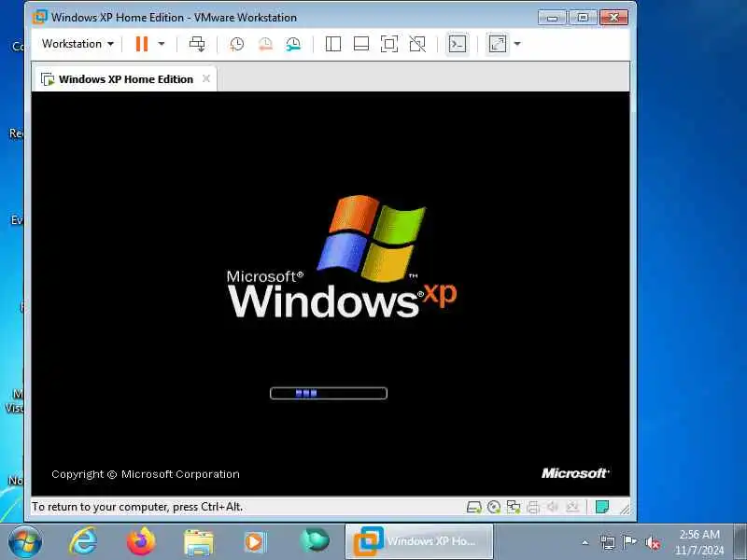The image size is (747, 560).
Task: Open Windows Media Player from taskbar
Action: [254, 542]
